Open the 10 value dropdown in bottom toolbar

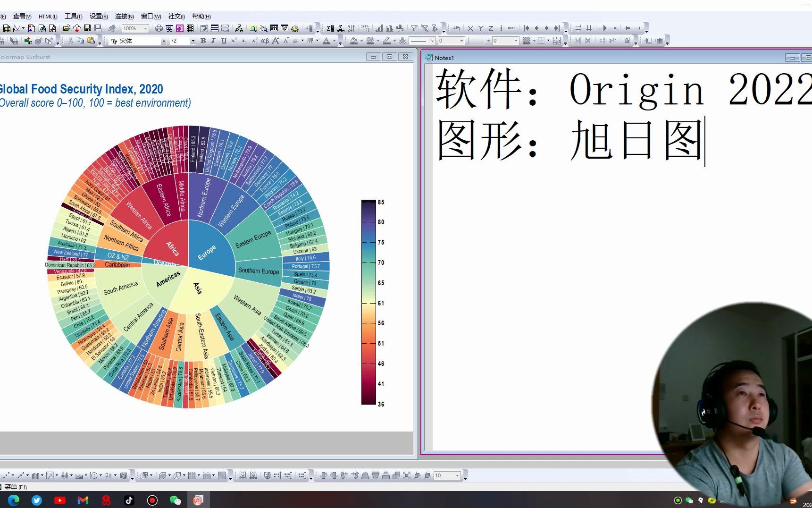pos(457,476)
